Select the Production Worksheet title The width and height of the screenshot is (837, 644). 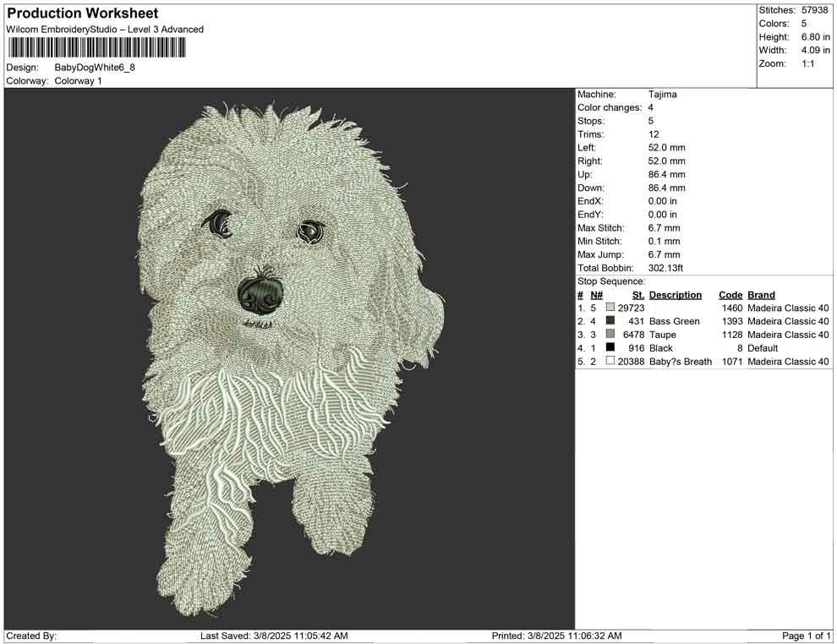coord(82,14)
